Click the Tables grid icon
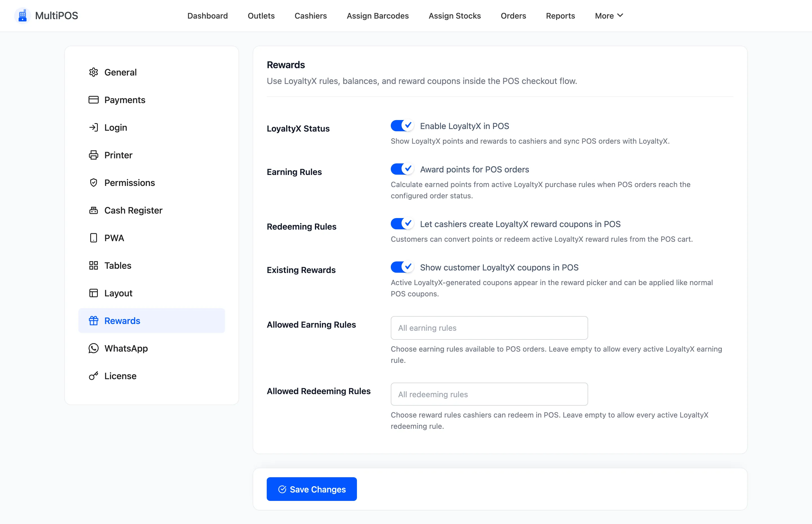Image resolution: width=812 pixels, height=524 pixels. (x=93, y=265)
